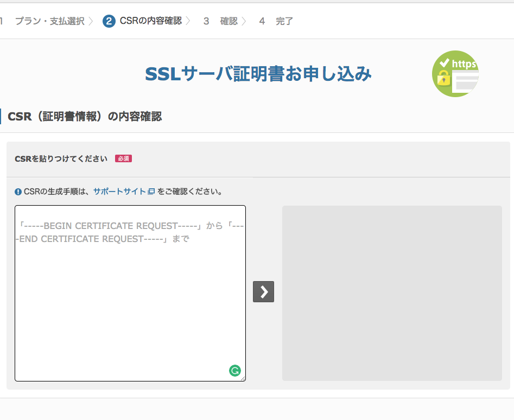The image size is (514, 420).
Task: Click the green https certificate badge image
Action: click(x=455, y=74)
